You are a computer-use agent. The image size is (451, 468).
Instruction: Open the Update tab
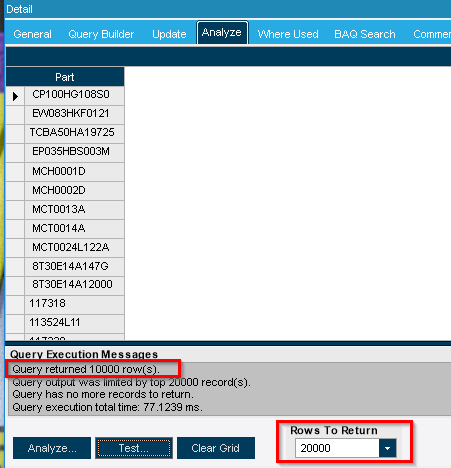(169, 34)
